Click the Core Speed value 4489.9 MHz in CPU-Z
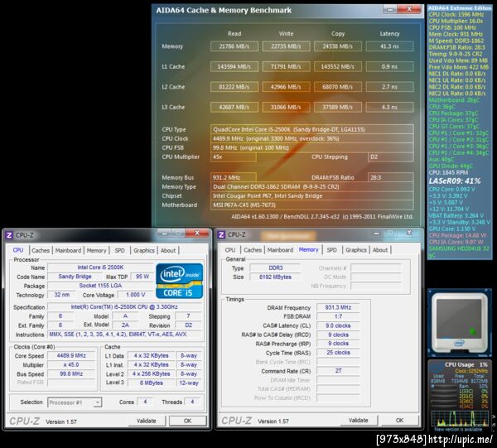The height and width of the screenshot is (448, 497). [71, 355]
